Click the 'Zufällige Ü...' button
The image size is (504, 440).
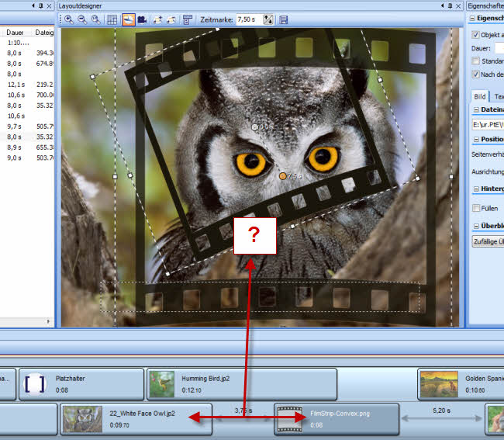pyautogui.click(x=488, y=242)
